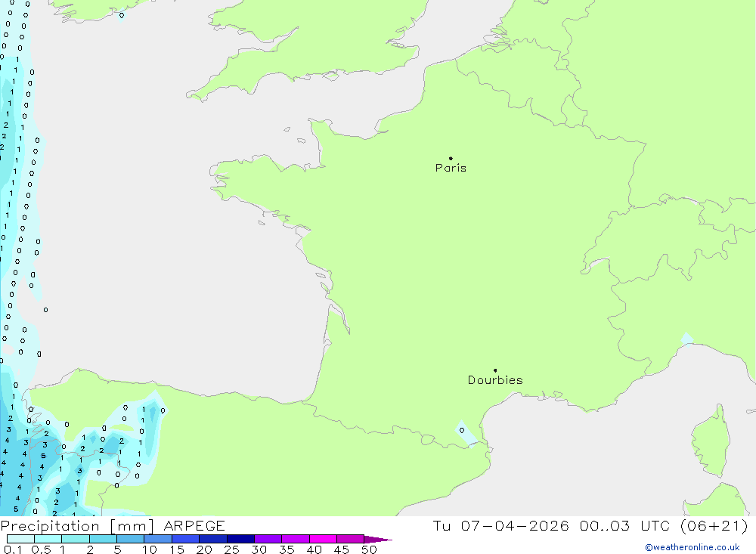Viewport: 756px width, 554px height.
Task: Click the Dourbies location dot
Action: 495,370
